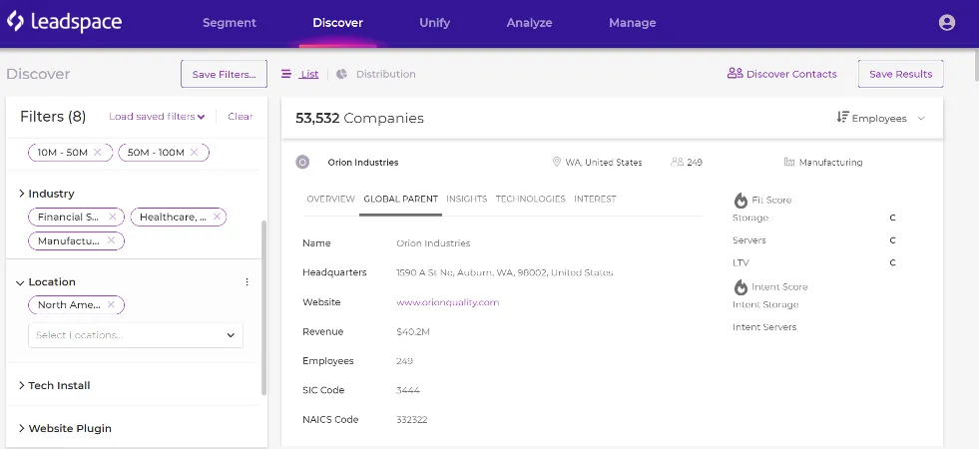980x449 pixels.
Task: Select the GLOBAL PARENT tab
Action: click(x=400, y=199)
